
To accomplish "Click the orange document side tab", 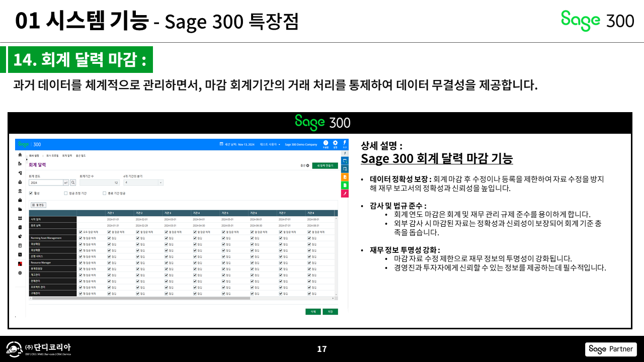I will (x=345, y=177).
